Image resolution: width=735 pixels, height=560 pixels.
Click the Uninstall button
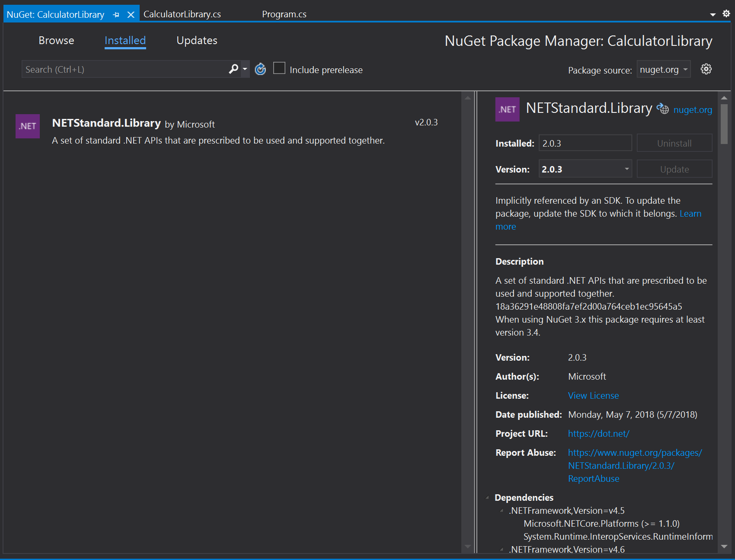[674, 143]
